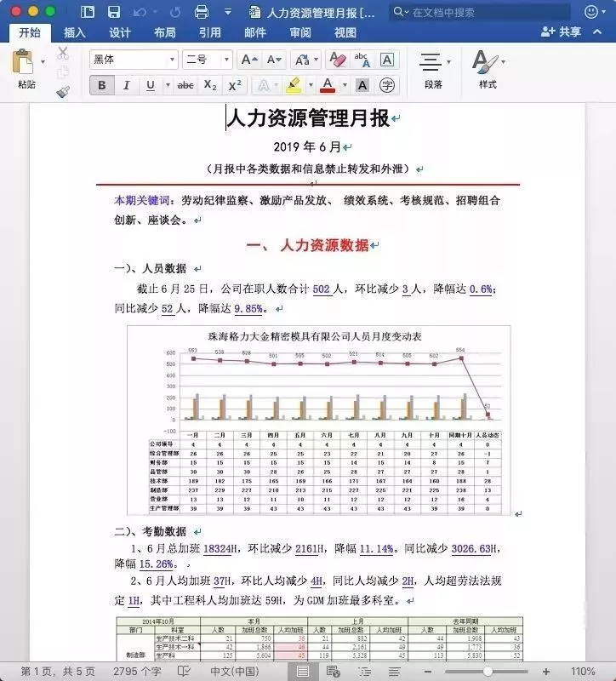Toggle bold formatting
This screenshot has height=681, width=616.
(x=102, y=85)
